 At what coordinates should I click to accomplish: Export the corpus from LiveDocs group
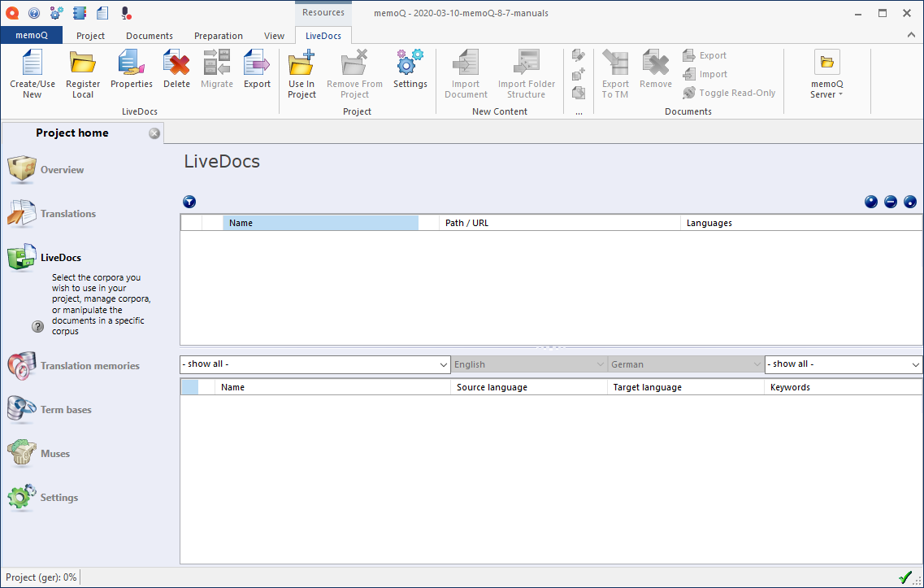pyautogui.click(x=257, y=70)
